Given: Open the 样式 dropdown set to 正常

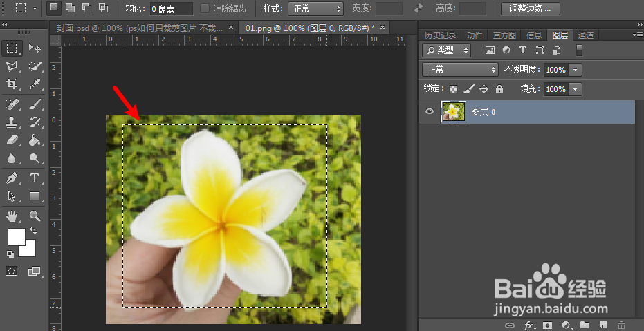Looking at the screenshot, I should pos(316,8).
